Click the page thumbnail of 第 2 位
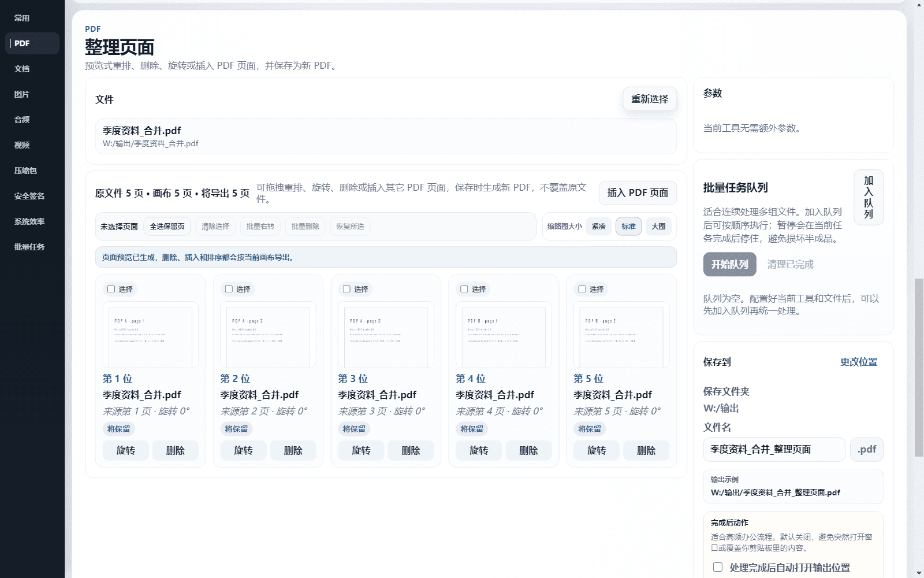The image size is (924, 578). point(269,335)
